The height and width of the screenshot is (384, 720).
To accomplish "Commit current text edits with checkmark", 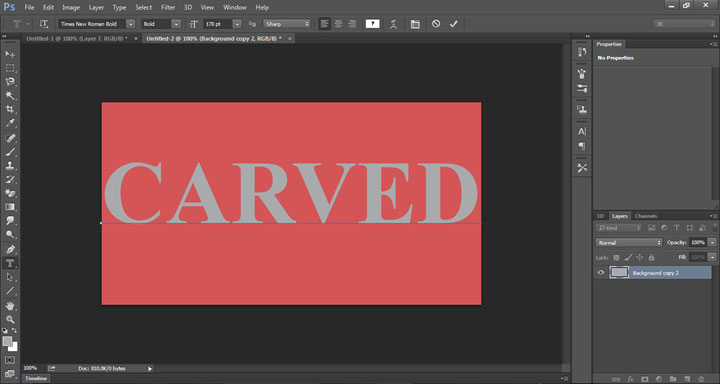I will pyautogui.click(x=454, y=23).
